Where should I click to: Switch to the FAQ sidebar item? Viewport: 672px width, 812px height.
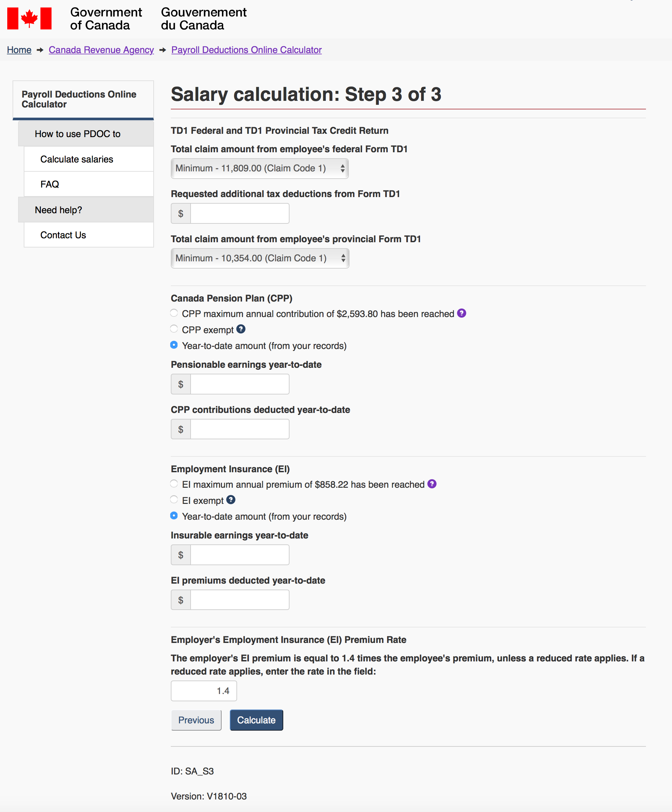(x=49, y=184)
